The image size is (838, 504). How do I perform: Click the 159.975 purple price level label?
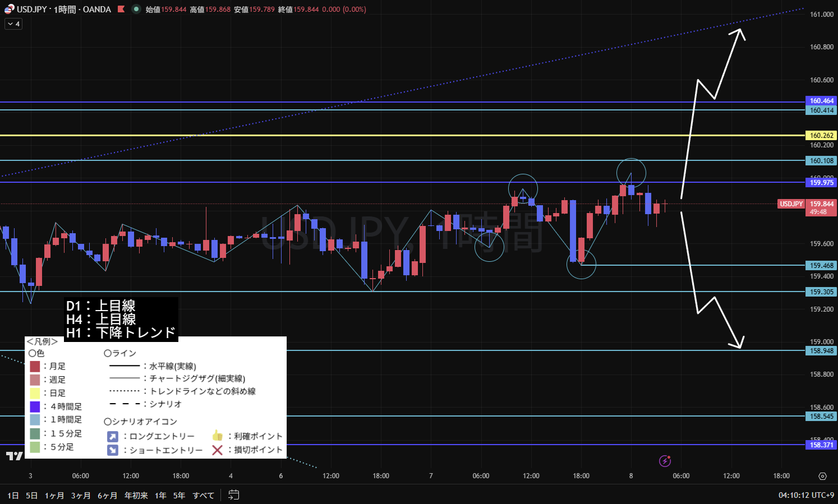821,182
